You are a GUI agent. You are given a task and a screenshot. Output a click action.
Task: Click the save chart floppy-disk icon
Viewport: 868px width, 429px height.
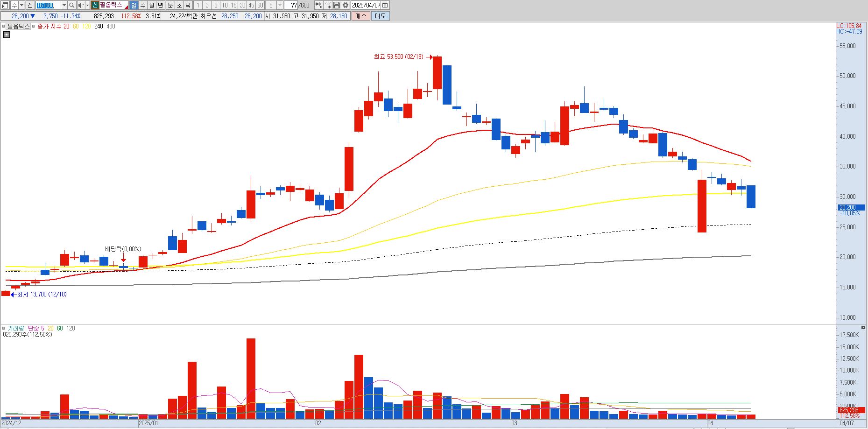point(336,5)
